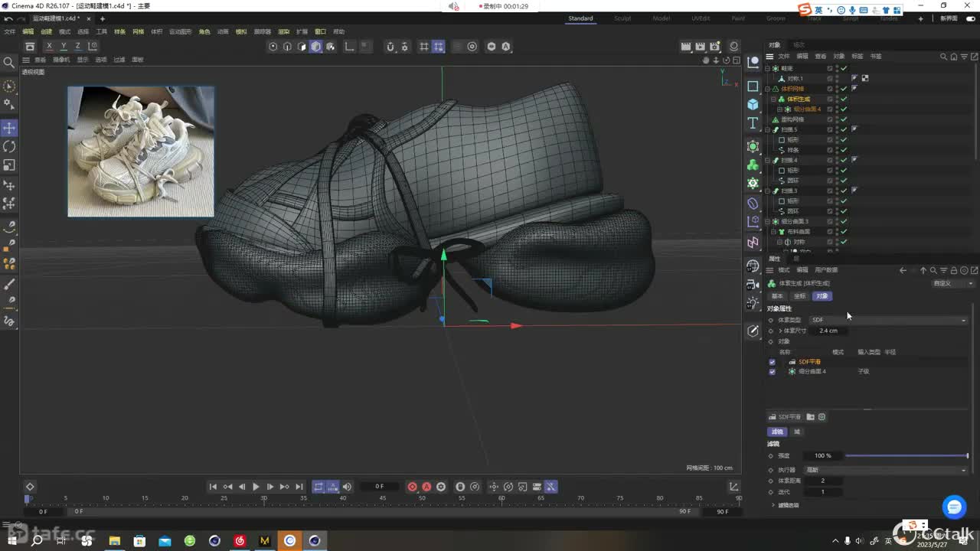Collapse the 扫描.4 tree node

click(769, 160)
